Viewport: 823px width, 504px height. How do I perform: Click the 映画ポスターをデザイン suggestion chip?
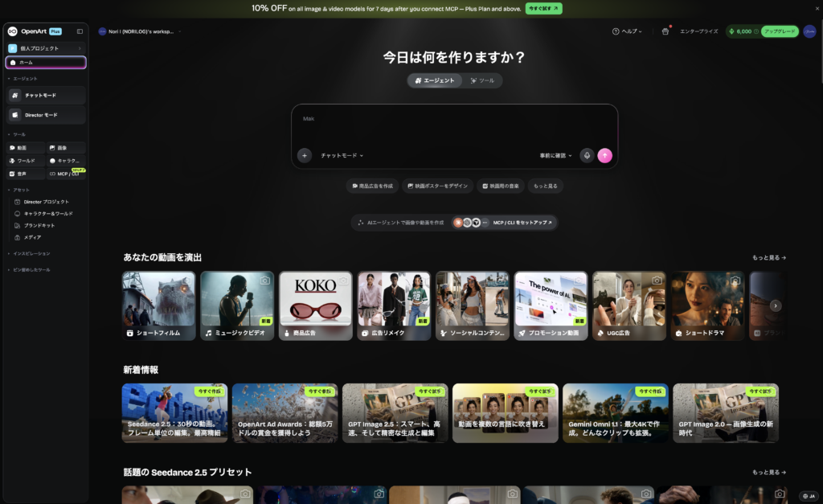coord(438,186)
